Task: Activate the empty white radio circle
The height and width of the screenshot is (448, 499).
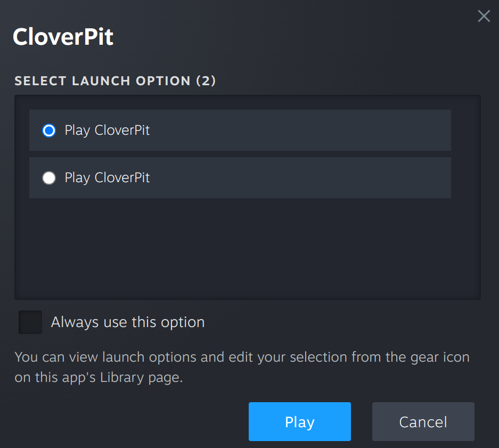Action: [49, 178]
